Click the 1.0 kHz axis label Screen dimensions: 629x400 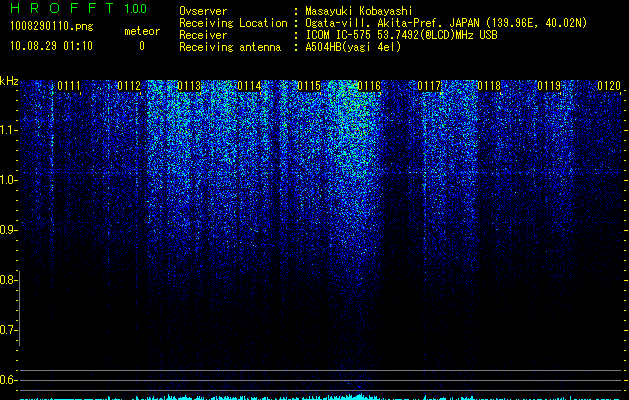click(x=8, y=180)
